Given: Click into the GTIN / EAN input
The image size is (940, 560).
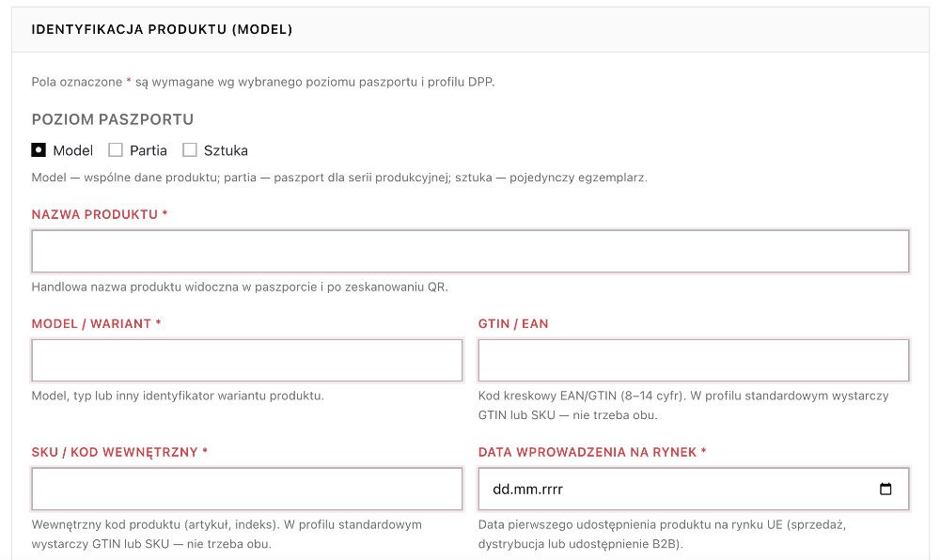Looking at the screenshot, I should pos(694,361).
